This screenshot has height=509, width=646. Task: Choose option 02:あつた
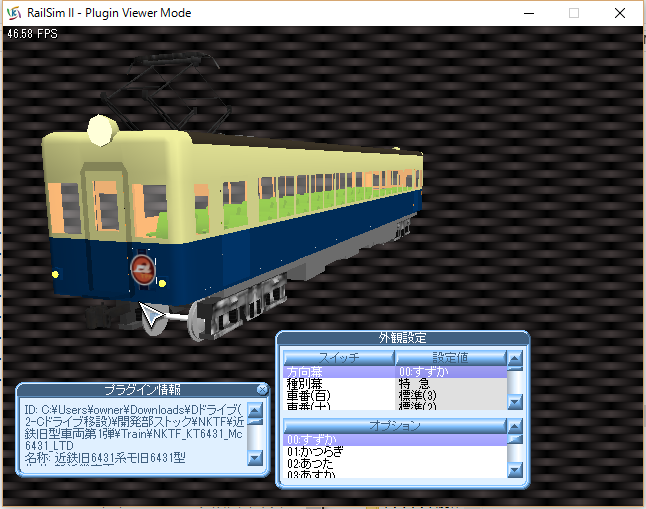395,464
